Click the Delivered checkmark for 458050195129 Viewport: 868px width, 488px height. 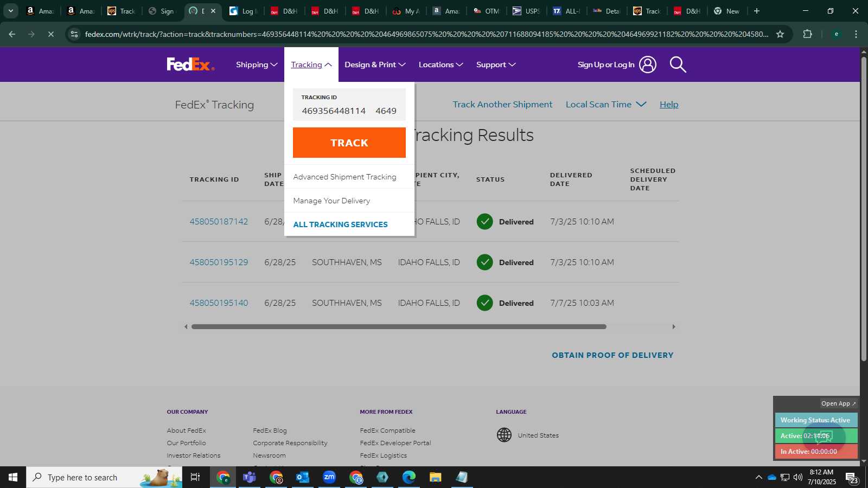click(x=484, y=262)
